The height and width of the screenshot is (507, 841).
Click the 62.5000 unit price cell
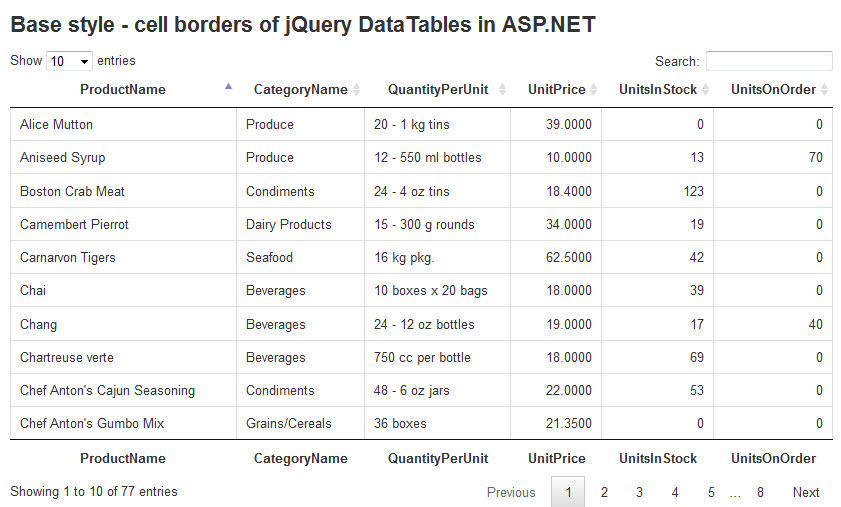click(556, 258)
